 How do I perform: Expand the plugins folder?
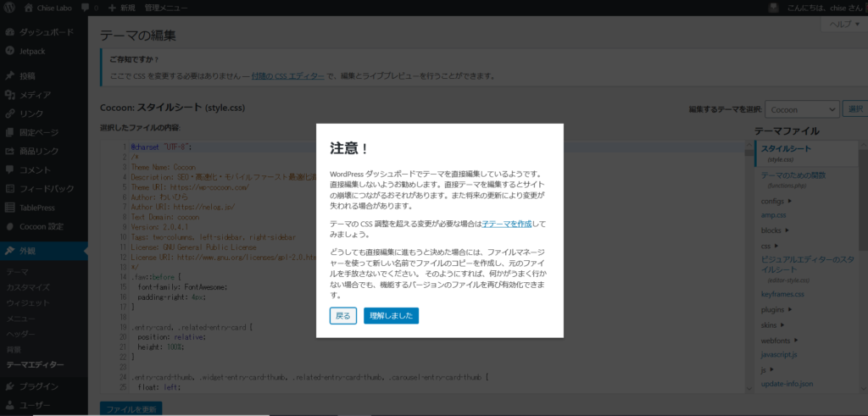pyautogui.click(x=776, y=309)
